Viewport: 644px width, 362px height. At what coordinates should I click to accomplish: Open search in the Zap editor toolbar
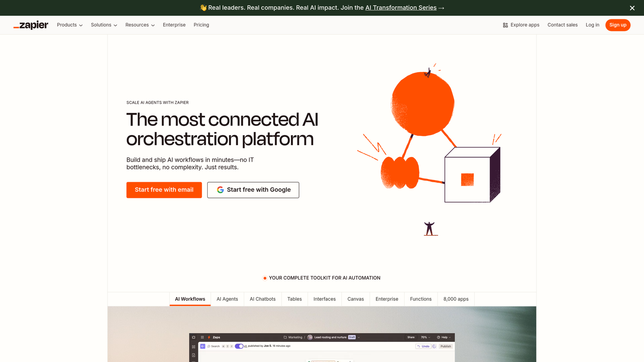213,346
